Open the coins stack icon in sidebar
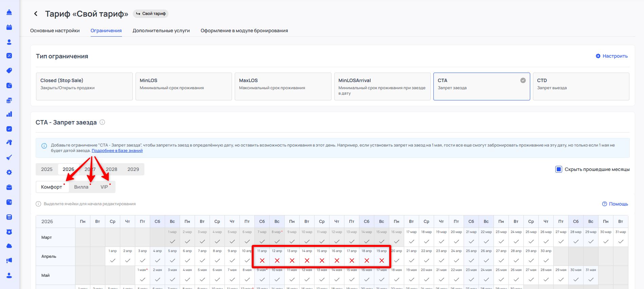Viewport: 644px width, 289px height. [9, 100]
